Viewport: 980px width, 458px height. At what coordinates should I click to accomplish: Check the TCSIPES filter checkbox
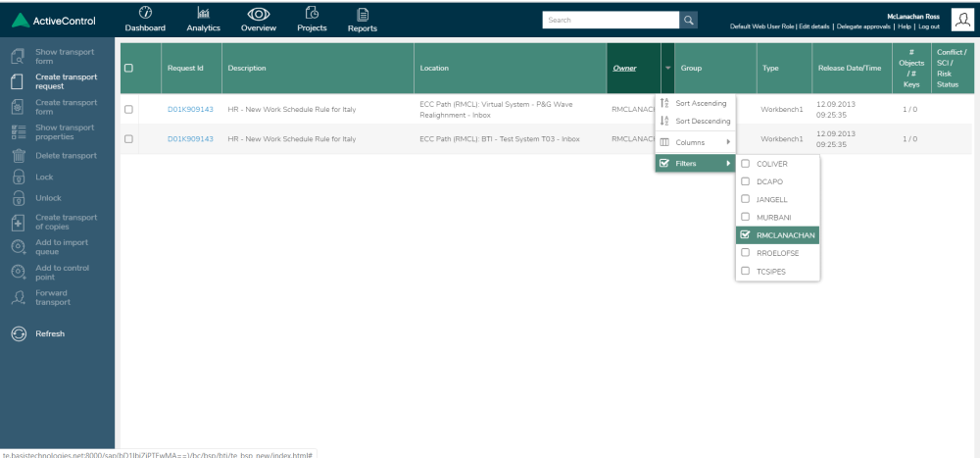pyautogui.click(x=745, y=271)
